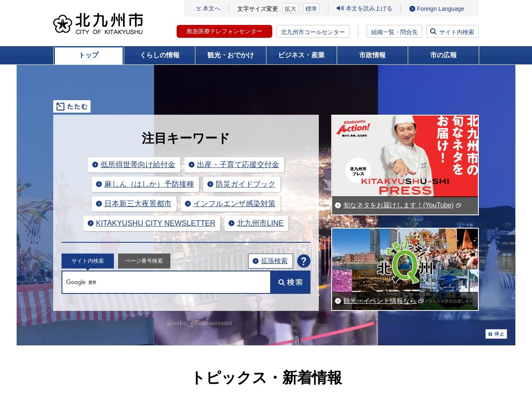Reset text size with 標準 button

(x=311, y=9)
